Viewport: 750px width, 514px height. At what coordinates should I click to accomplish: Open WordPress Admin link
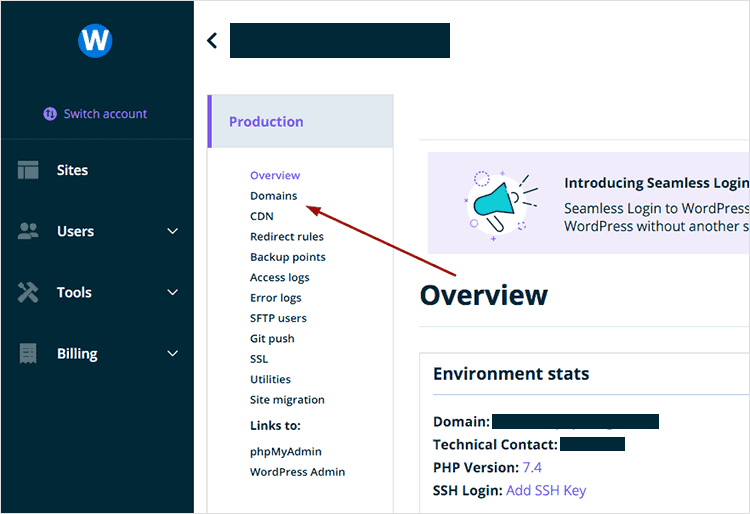coord(297,472)
